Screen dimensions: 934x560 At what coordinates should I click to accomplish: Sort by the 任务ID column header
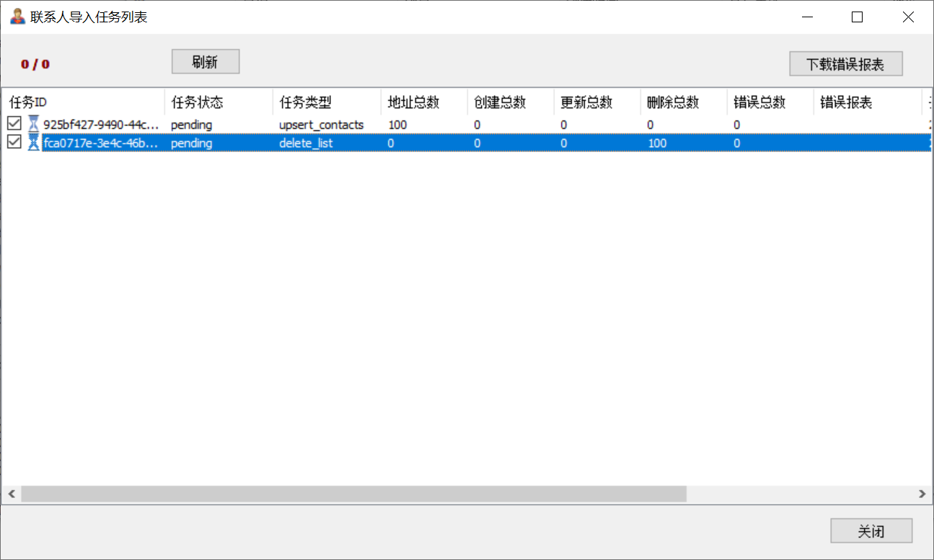click(x=83, y=102)
